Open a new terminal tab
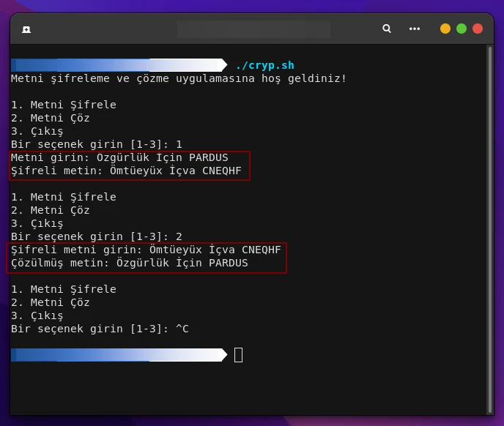The image size is (504, 426). [x=26, y=29]
